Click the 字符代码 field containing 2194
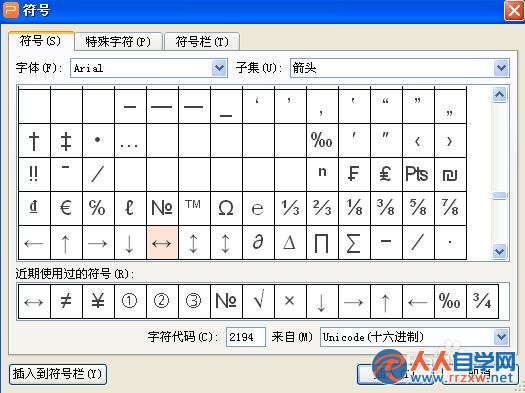 coord(246,337)
